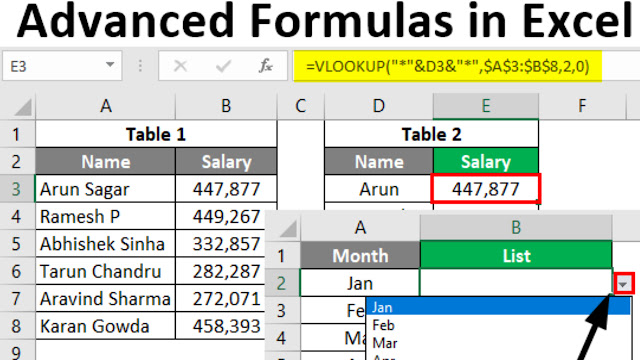The height and width of the screenshot is (360, 640).
Task: Click the formula bar VLOOKUP text
Action: [x=448, y=66]
